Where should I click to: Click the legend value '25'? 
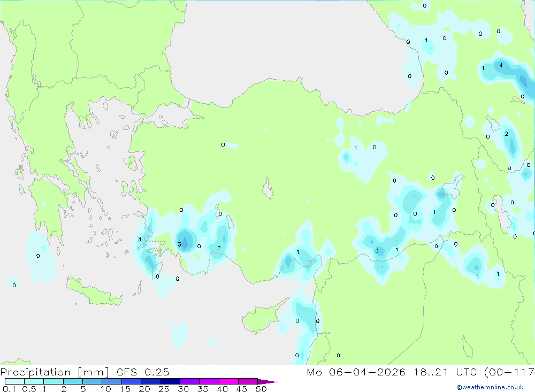click(x=164, y=389)
